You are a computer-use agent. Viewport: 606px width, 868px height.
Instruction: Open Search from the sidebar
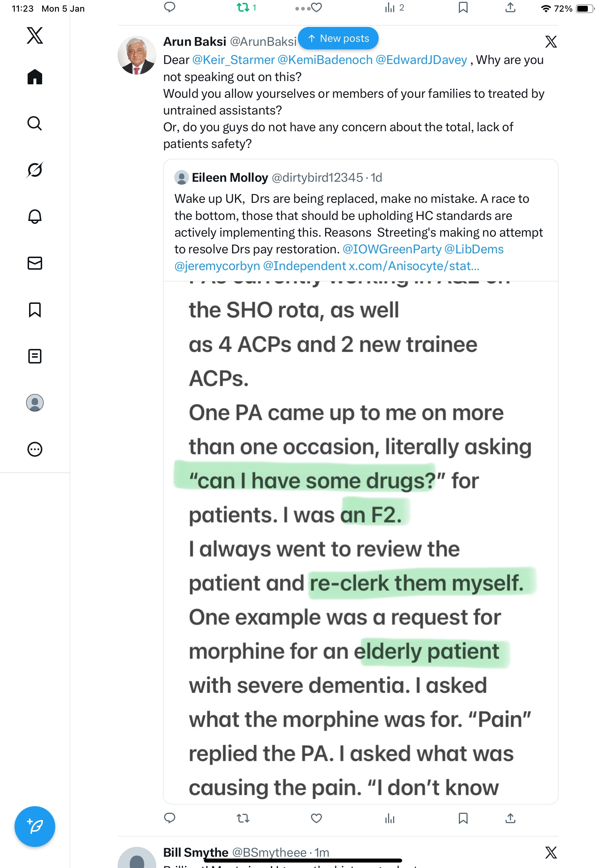click(x=35, y=124)
